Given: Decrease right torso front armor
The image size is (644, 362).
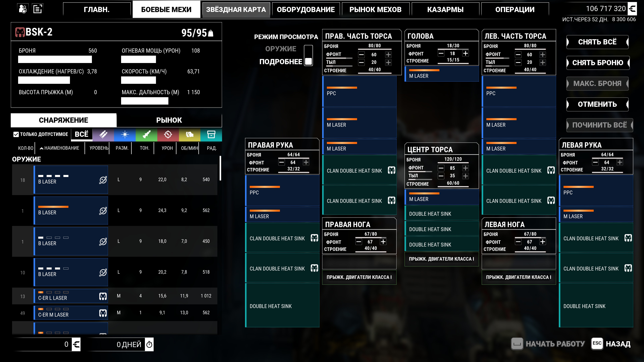Looking at the screenshot, I should click(x=361, y=55).
